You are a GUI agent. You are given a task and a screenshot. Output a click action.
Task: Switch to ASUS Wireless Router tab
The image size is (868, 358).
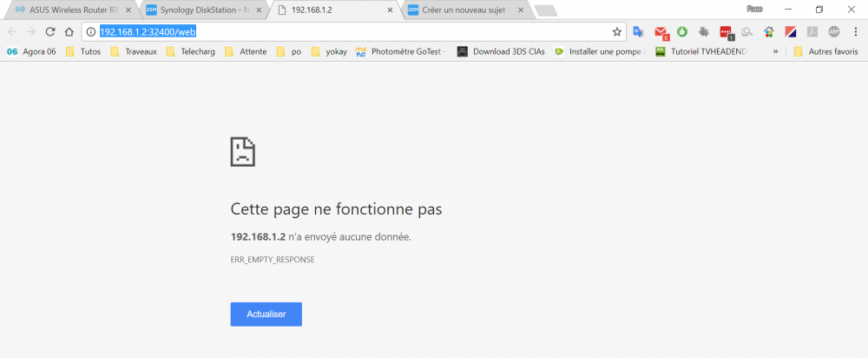point(68,10)
